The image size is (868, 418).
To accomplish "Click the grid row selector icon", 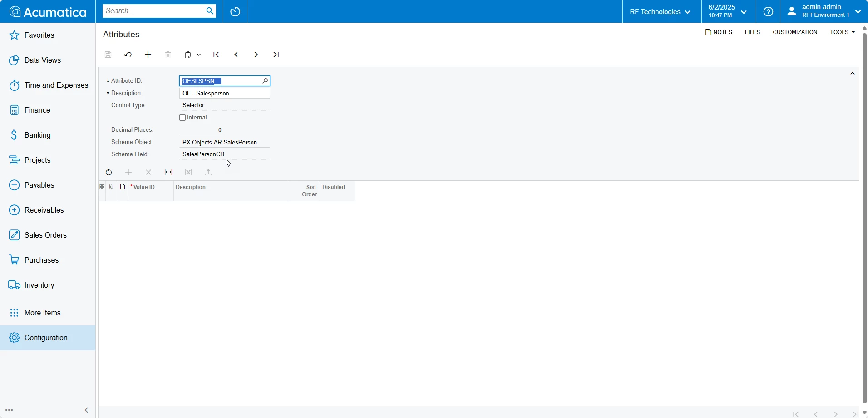I will (x=102, y=187).
